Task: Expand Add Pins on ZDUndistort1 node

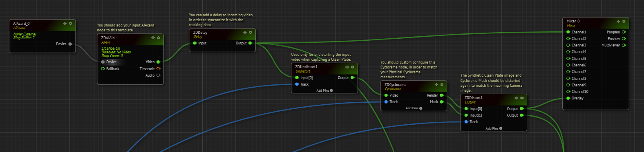Action: click(x=324, y=90)
